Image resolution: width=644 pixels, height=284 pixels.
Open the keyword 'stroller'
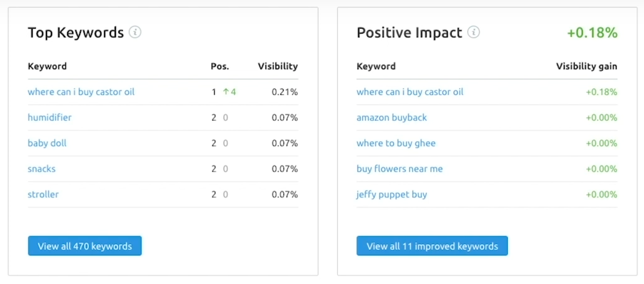click(43, 194)
